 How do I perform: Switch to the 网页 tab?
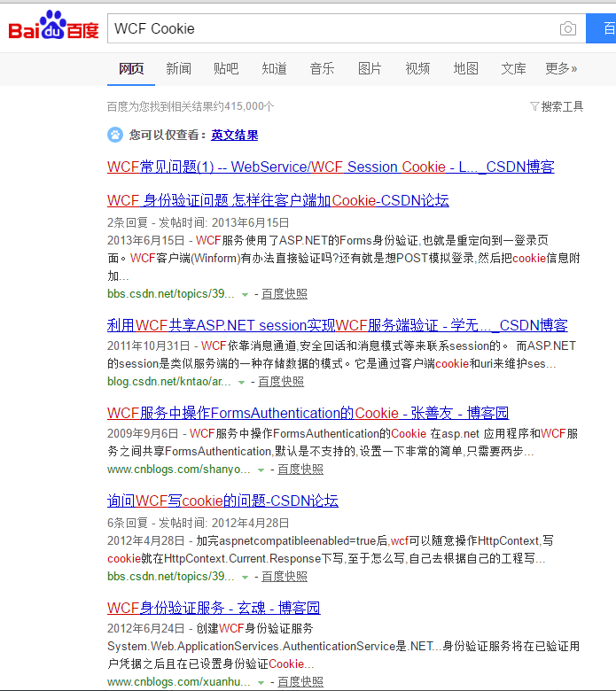coord(131,69)
